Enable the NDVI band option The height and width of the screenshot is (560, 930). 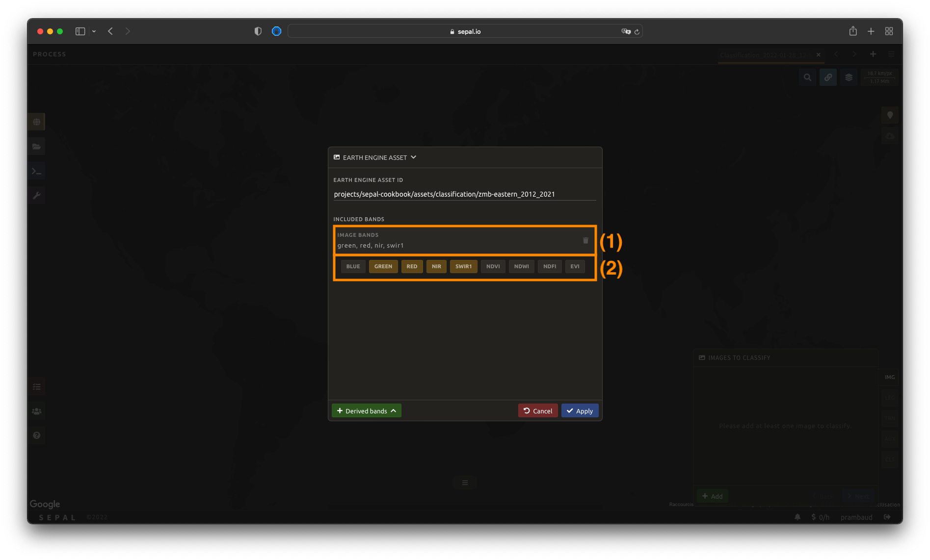(493, 266)
